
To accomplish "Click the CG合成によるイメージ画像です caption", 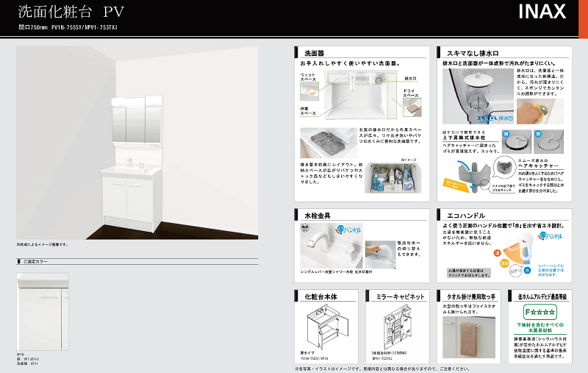I will point(43,245).
